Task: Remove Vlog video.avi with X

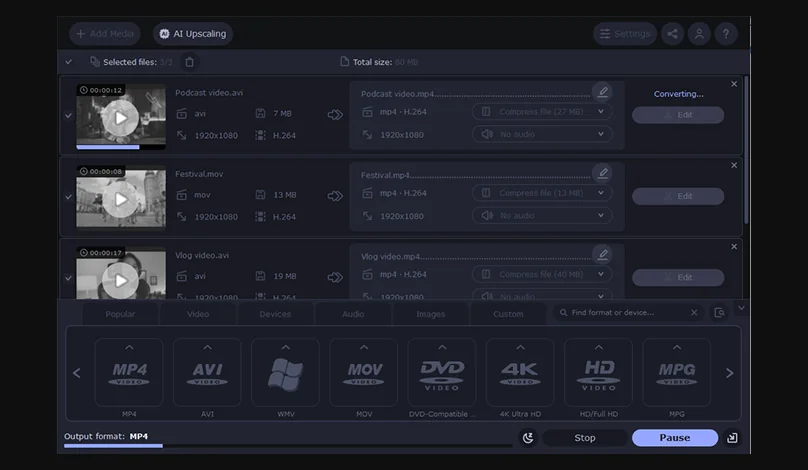Action: pos(734,247)
